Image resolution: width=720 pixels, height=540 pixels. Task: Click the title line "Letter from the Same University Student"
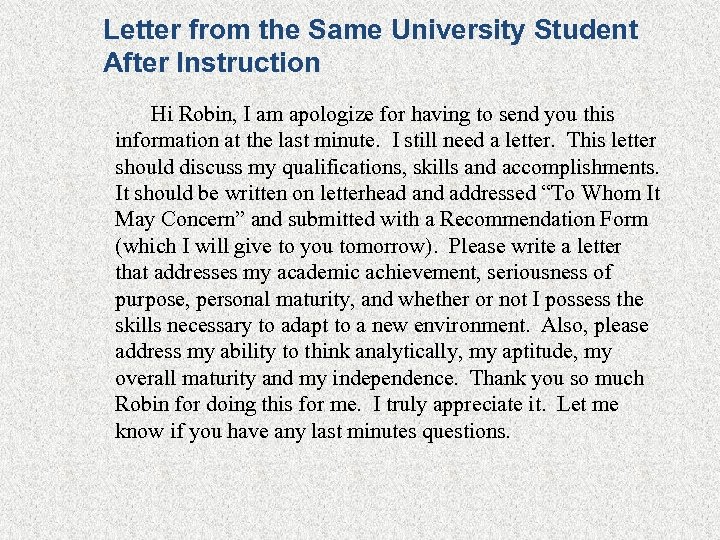[370, 30]
